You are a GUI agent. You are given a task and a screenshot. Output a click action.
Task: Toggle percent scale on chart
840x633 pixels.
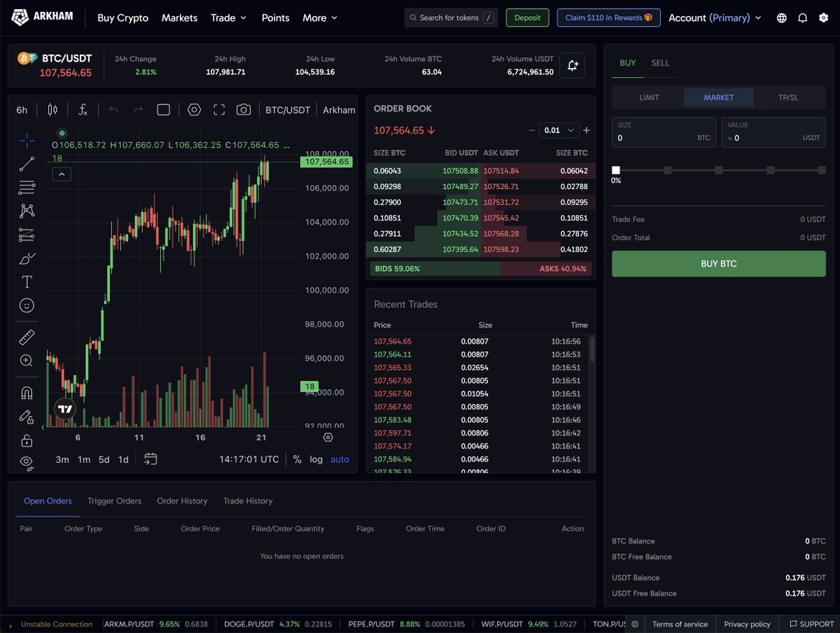(x=297, y=459)
